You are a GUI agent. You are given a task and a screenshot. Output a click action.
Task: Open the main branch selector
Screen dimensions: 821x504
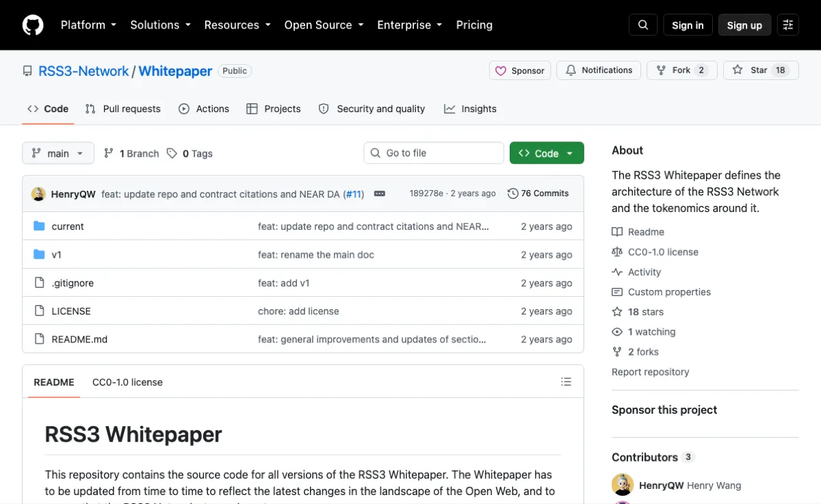click(x=57, y=153)
